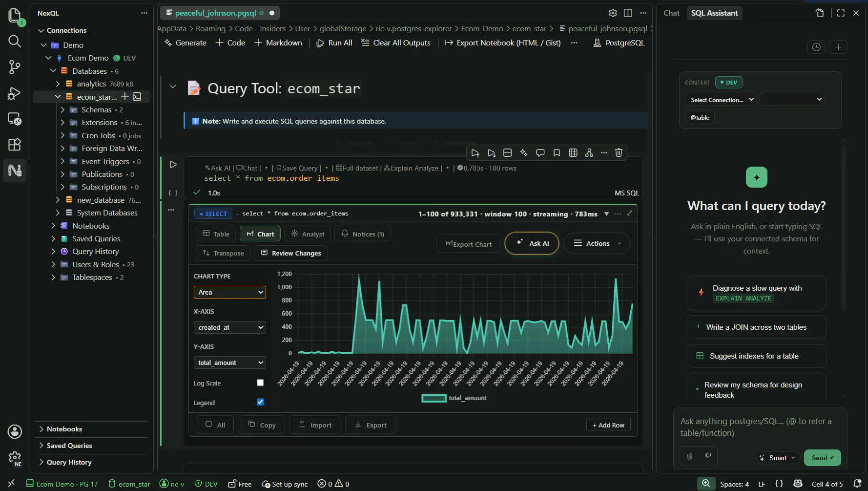This screenshot has height=491, width=868.
Task: Click the Export Chart button
Action: point(468,244)
